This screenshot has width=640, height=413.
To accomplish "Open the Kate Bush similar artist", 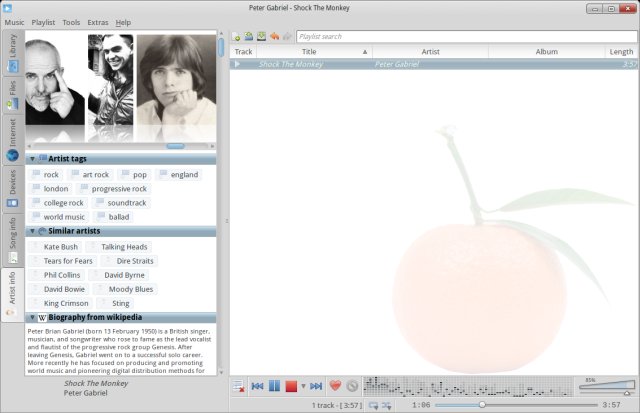I will click(x=60, y=246).
